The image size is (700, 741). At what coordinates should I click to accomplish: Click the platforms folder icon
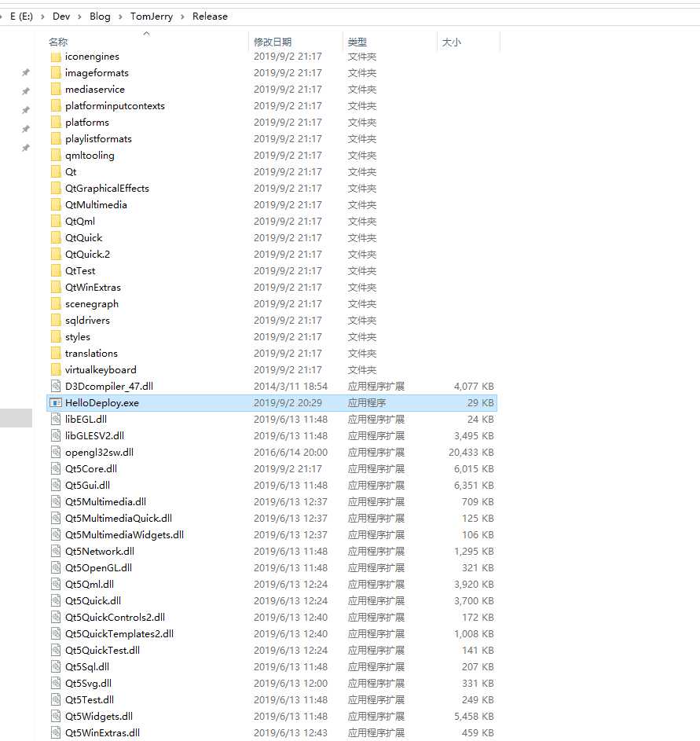click(56, 123)
